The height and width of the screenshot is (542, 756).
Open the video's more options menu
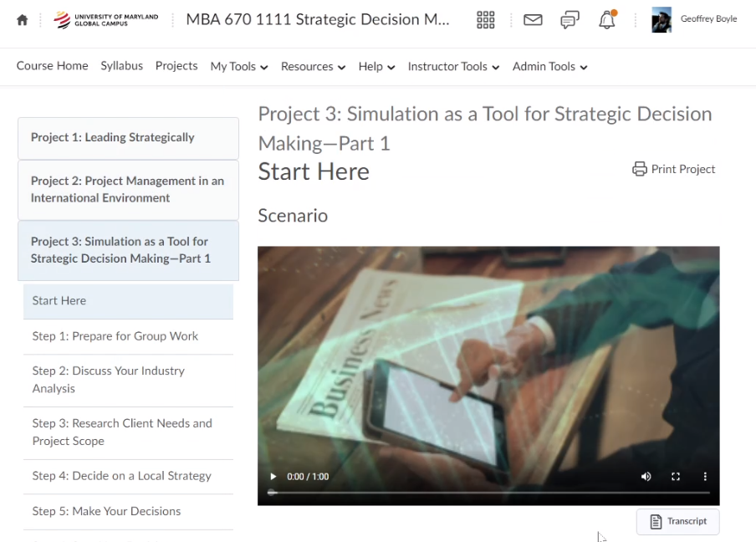click(x=705, y=477)
